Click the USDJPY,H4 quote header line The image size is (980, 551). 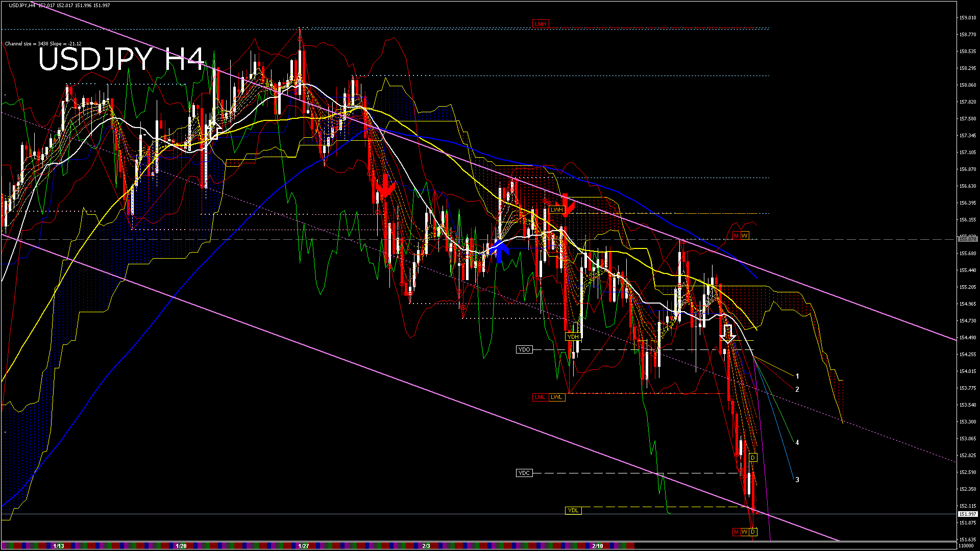pos(60,6)
